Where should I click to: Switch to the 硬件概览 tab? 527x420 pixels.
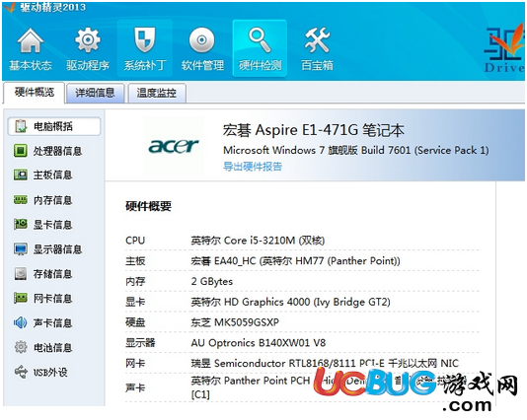point(34,93)
